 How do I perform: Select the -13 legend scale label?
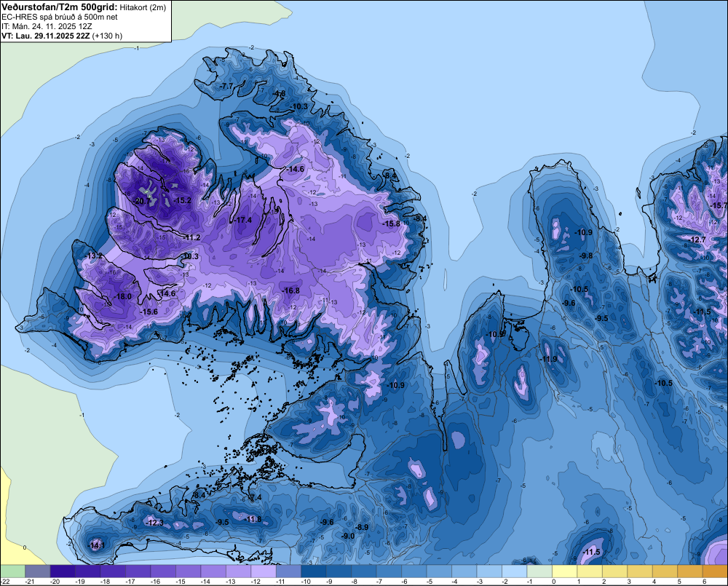(230, 582)
